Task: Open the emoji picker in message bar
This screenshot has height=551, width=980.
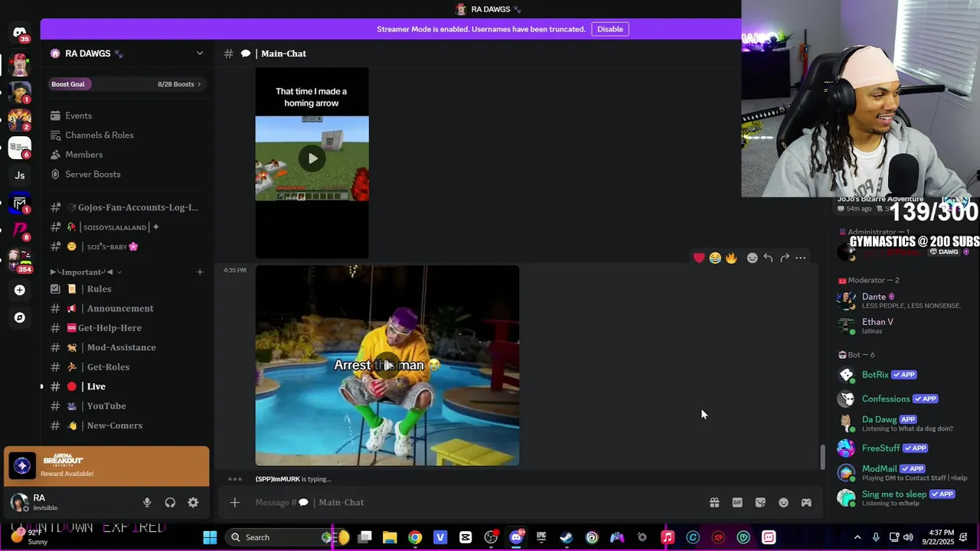Action: click(x=783, y=503)
